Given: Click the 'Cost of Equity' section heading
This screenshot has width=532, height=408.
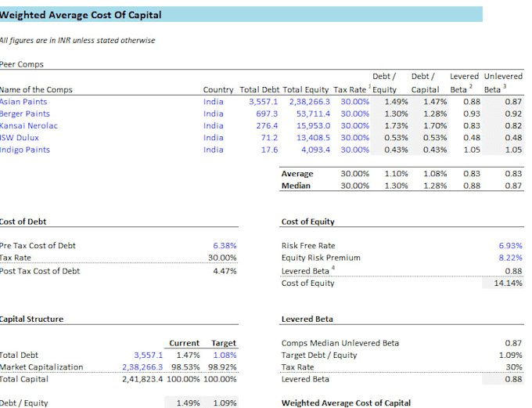Looking at the screenshot, I should click(x=307, y=222).
